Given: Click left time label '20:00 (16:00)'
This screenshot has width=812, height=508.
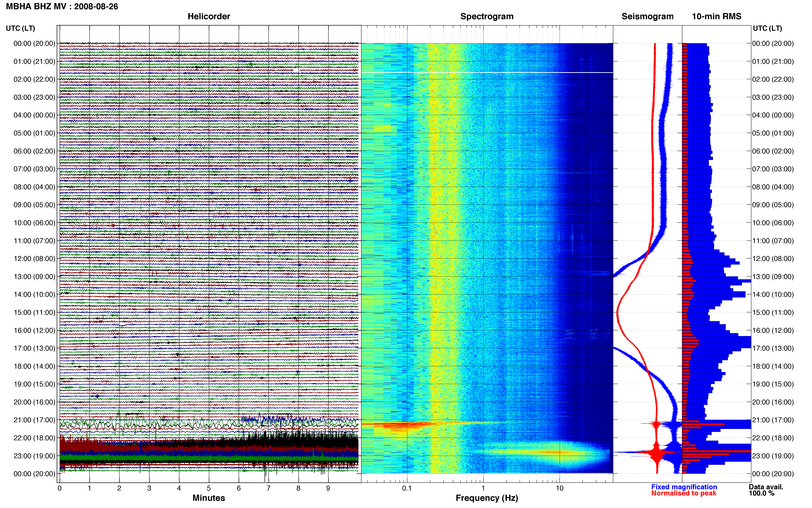Looking at the screenshot, I should click(34, 402).
